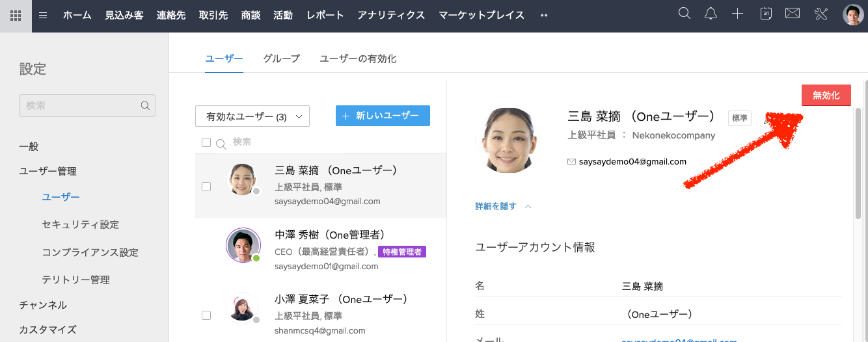The height and width of the screenshot is (342, 868).
Task: Open the calendar icon in top bar
Action: pyautogui.click(x=766, y=14)
